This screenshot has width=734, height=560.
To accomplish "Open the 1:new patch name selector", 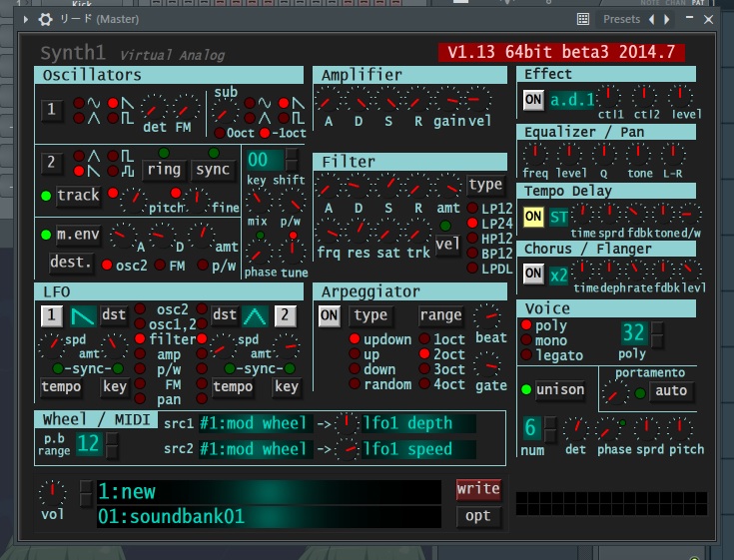I will [269, 492].
